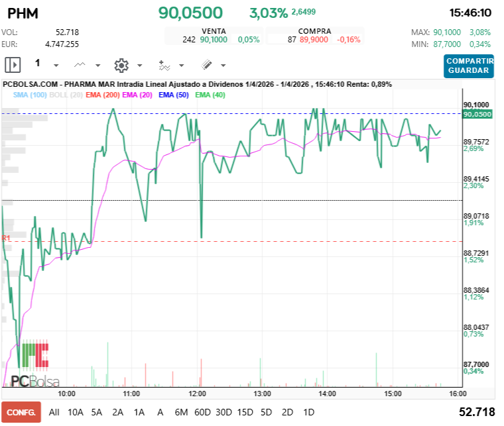Click the PCBolsa logo on chart
Viewport: 504px width, 426px height.
pyautogui.click(x=34, y=364)
